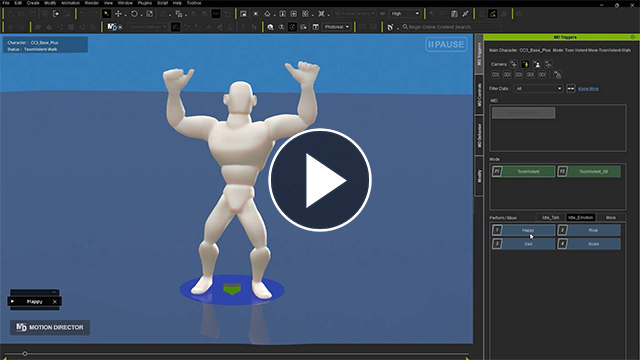
Task: Open the Photoreal render mode dropdown
Action: (x=337, y=27)
